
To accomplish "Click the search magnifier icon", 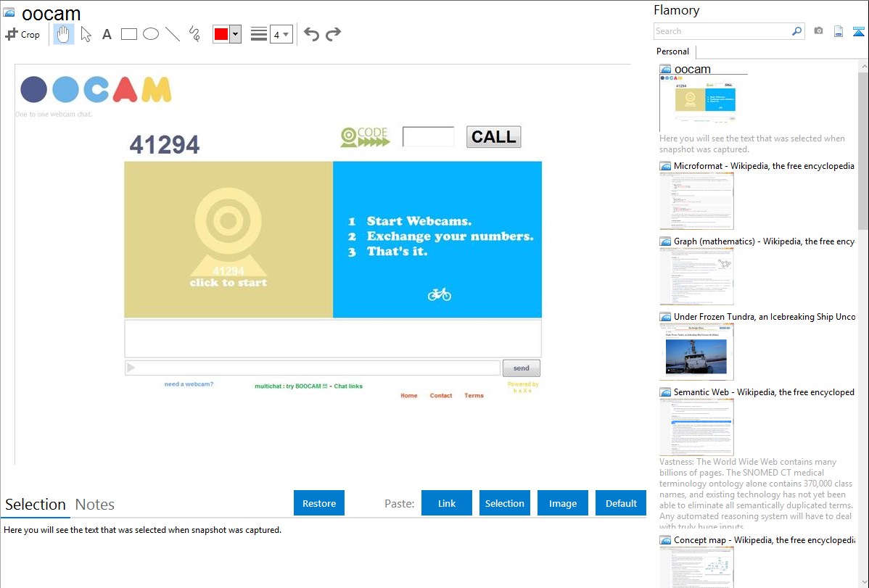I will (796, 31).
